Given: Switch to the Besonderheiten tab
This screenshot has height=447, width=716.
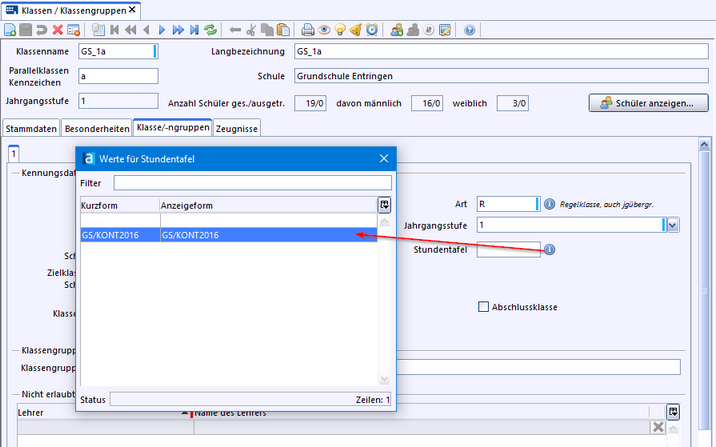Looking at the screenshot, I should (x=96, y=128).
